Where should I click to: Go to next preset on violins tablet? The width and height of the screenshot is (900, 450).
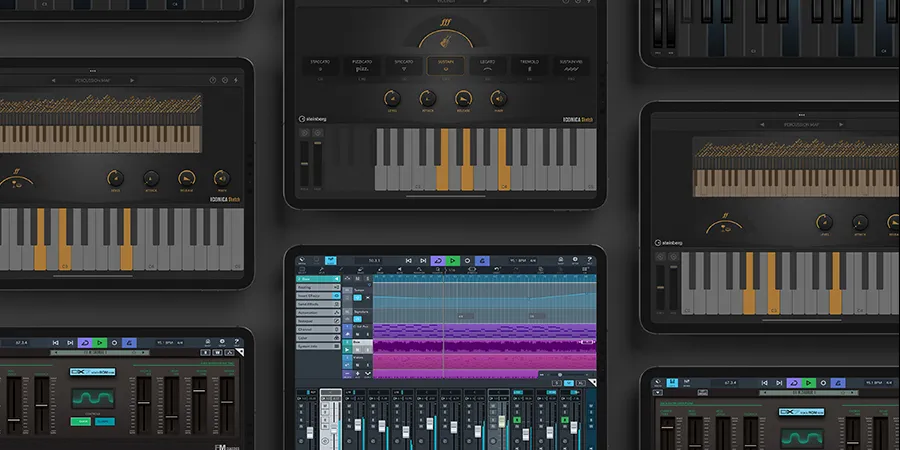(485, 1)
